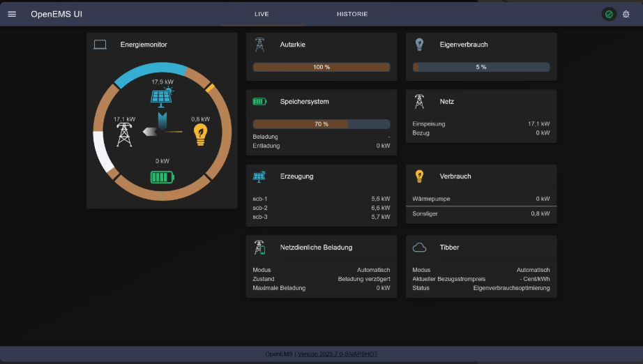This screenshot has width=643, height=364.
Task: Click the Maximale Beladung row
Action: click(321, 288)
